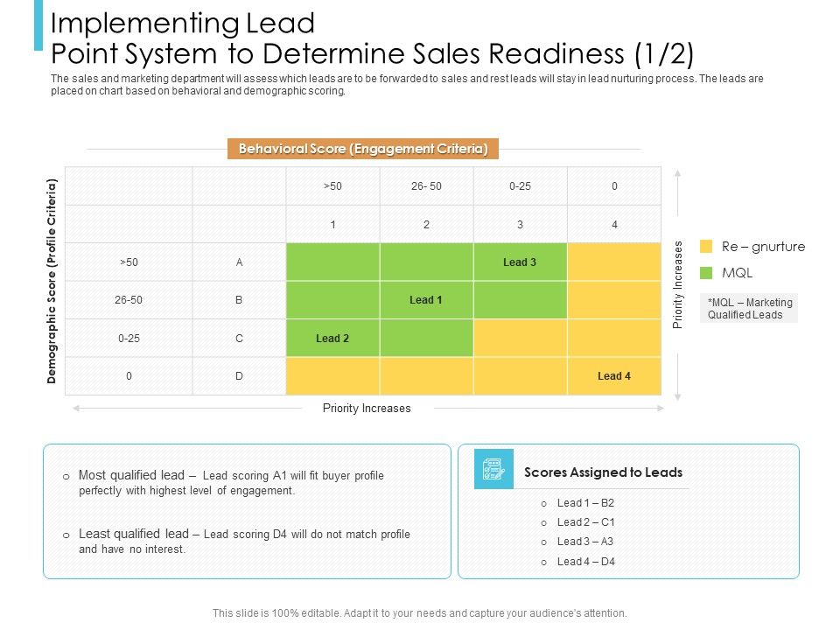Select the orange Behavioral Score header label
The height and width of the screenshot is (630, 840).
[x=363, y=149]
